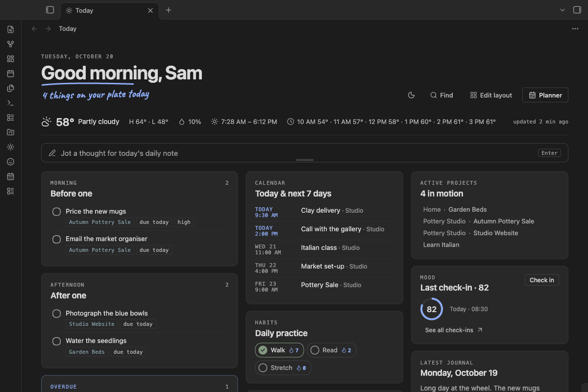Click the Find button
The image size is (588, 392).
point(441,95)
